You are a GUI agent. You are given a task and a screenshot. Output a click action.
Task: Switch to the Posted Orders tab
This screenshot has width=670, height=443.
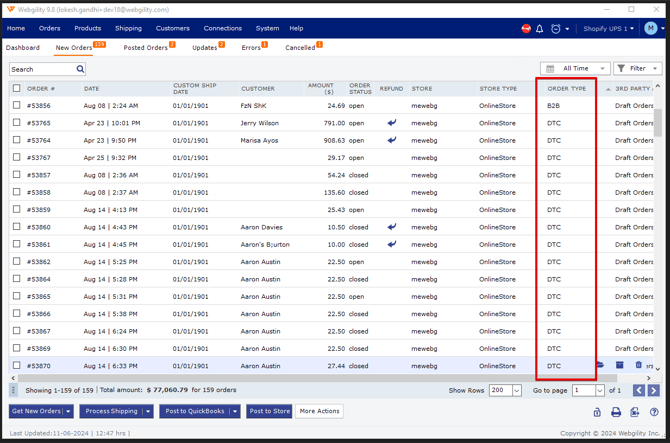click(x=146, y=47)
